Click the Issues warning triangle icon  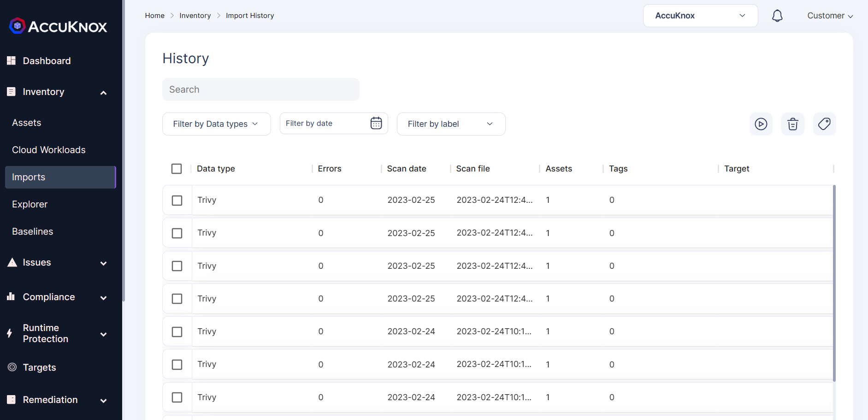(x=12, y=262)
